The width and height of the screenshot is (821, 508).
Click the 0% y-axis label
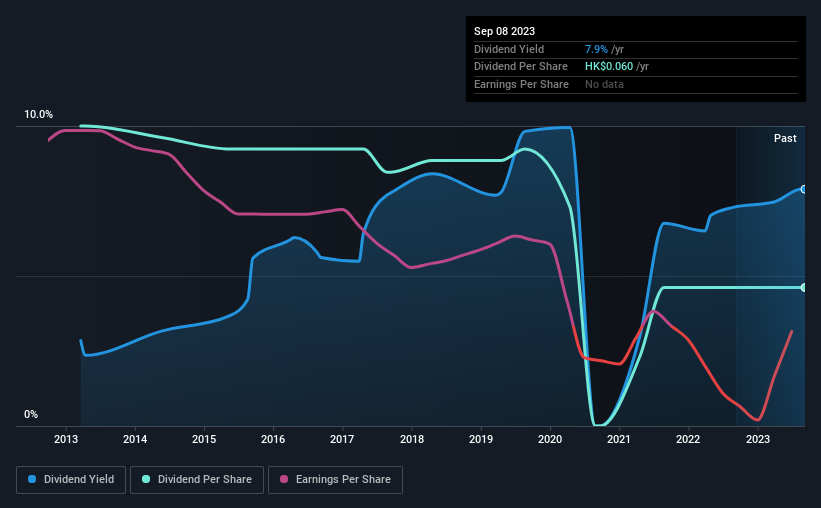coord(31,414)
